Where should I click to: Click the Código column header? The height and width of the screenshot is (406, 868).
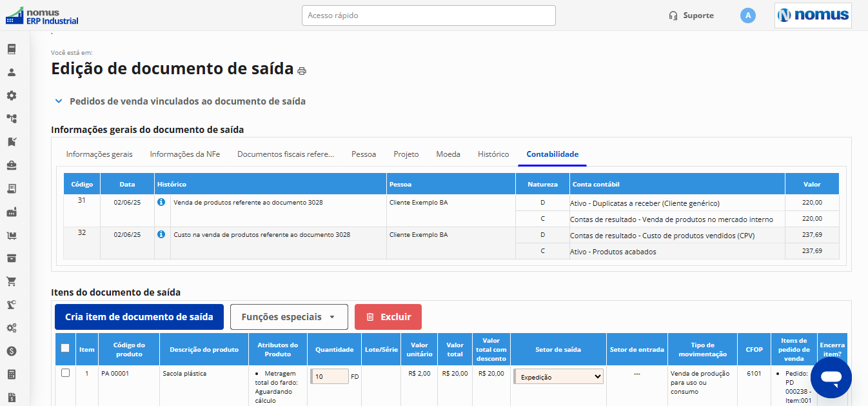point(82,184)
